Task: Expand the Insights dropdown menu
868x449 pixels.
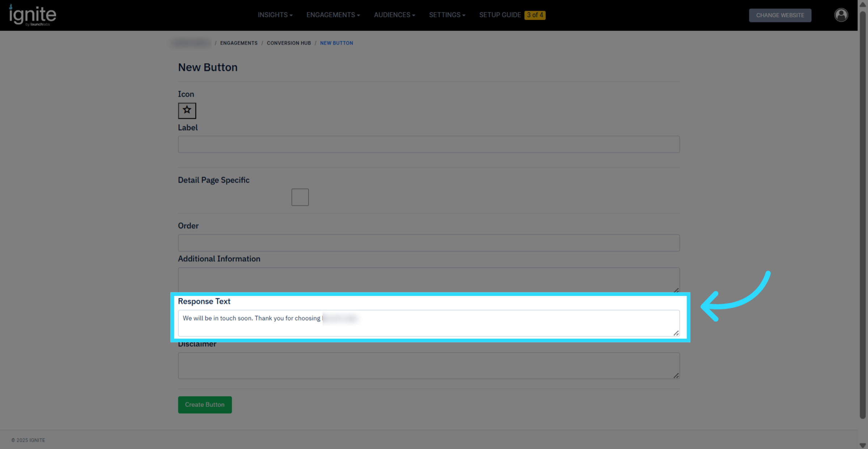Action: coord(275,15)
